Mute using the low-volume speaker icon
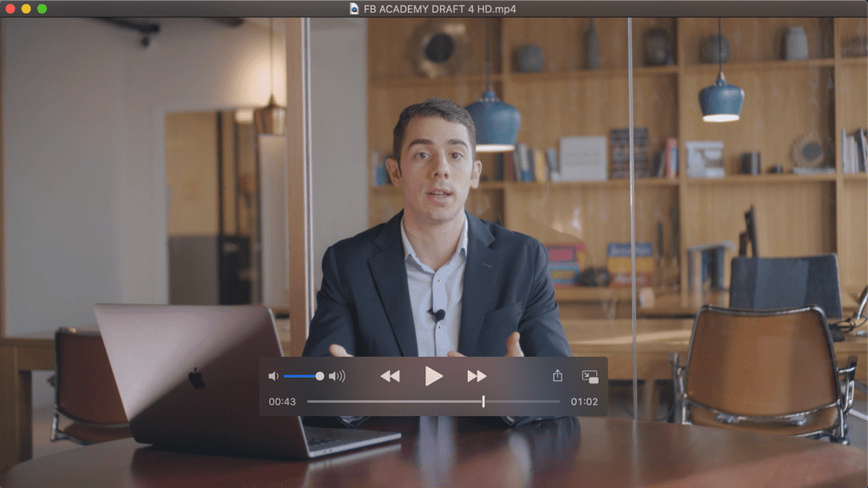 [x=273, y=377]
